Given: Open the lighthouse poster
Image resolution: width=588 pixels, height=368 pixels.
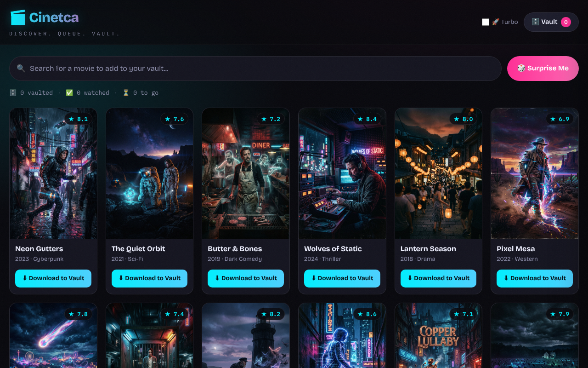Looking at the screenshot, I should pyautogui.click(x=246, y=335).
